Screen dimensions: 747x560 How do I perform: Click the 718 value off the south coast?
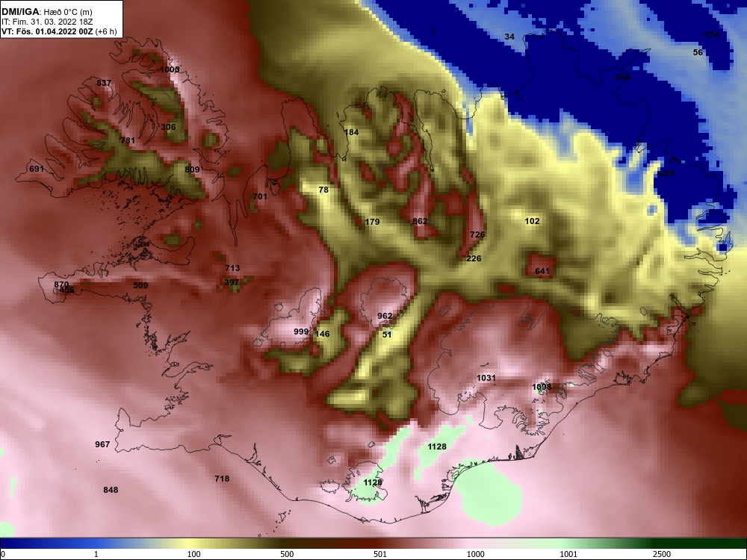click(x=222, y=479)
